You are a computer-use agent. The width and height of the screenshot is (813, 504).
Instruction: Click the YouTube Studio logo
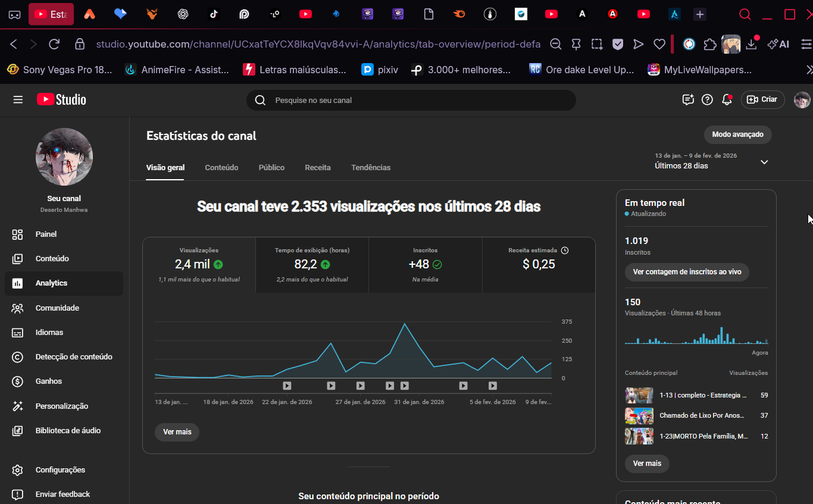click(x=61, y=100)
